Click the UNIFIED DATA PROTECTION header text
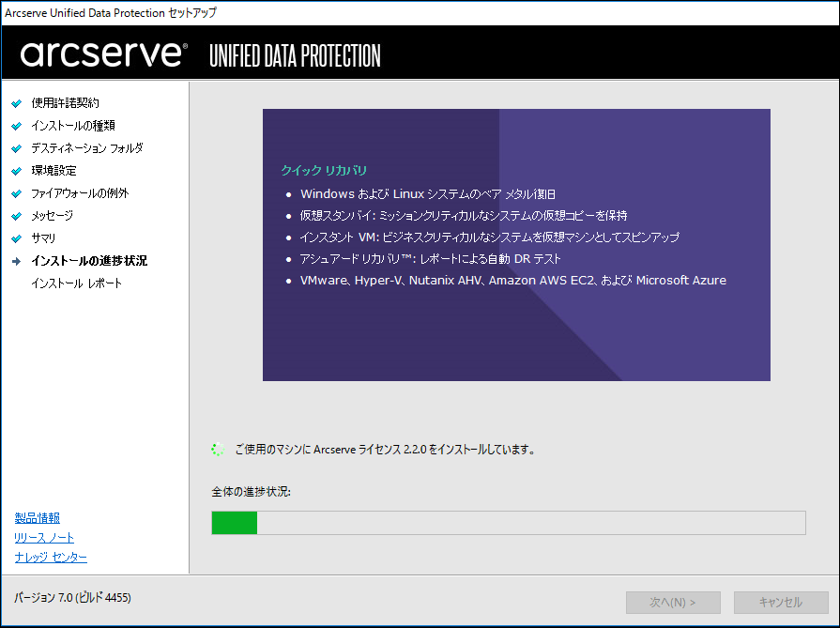 point(295,55)
